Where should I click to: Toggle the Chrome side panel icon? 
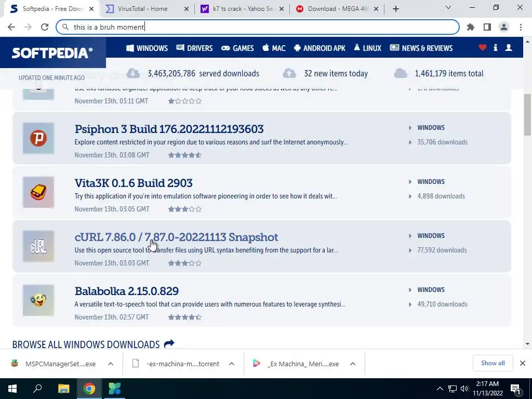pyautogui.click(x=487, y=27)
